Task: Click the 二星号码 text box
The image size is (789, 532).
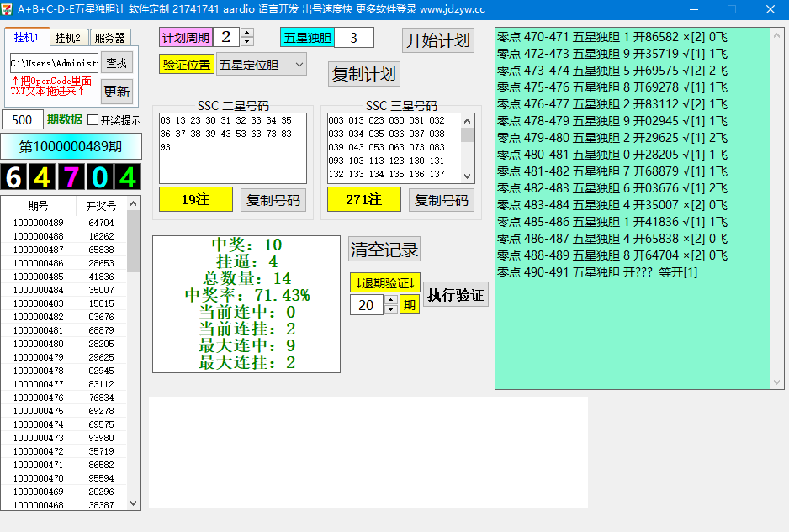Action: point(233,148)
